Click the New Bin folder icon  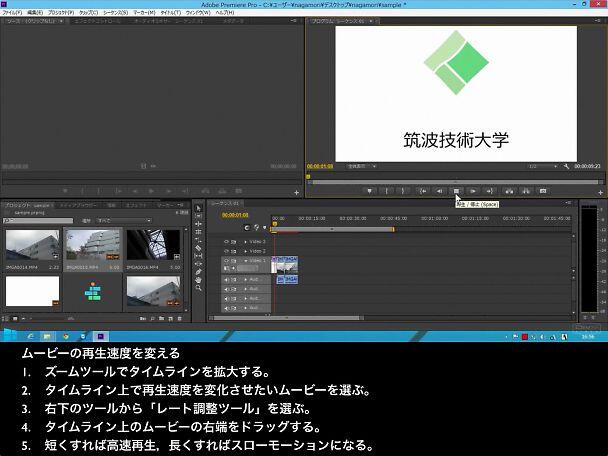[161, 318]
